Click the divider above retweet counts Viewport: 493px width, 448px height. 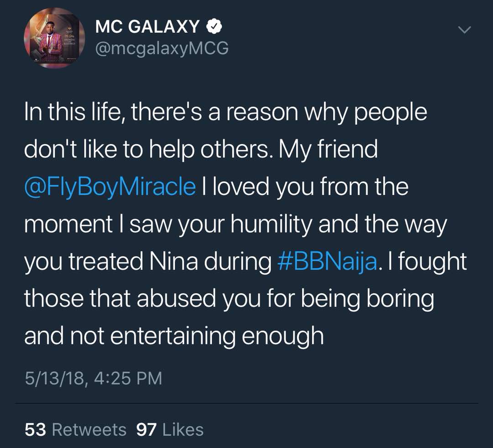[x=246, y=403]
